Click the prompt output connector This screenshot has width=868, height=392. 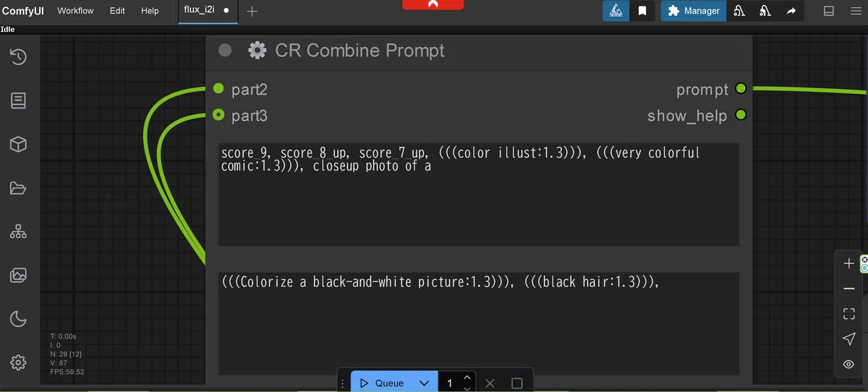click(x=740, y=89)
